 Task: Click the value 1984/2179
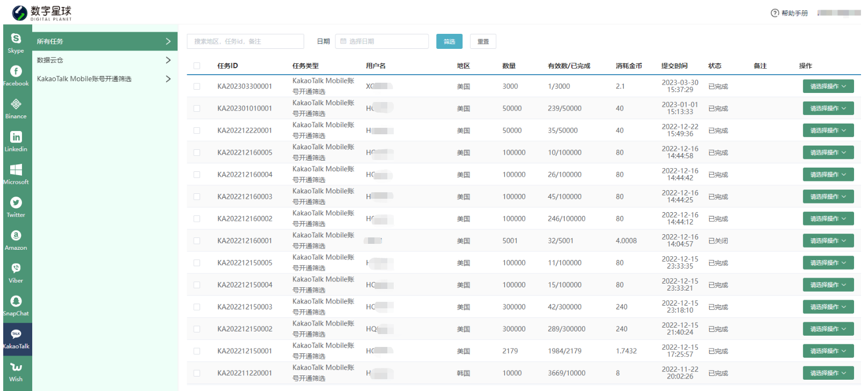[x=564, y=351]
